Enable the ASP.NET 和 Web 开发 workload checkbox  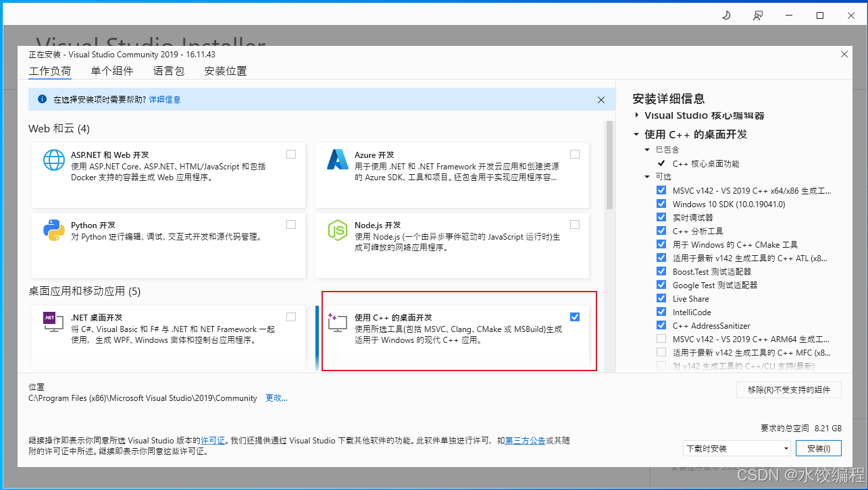pos(291,154)
